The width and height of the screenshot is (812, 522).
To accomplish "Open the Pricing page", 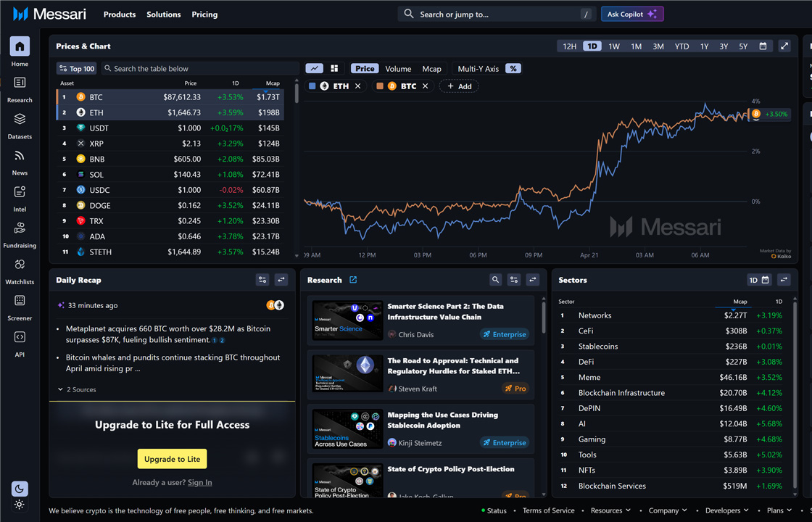I will (x=204, y=14).
